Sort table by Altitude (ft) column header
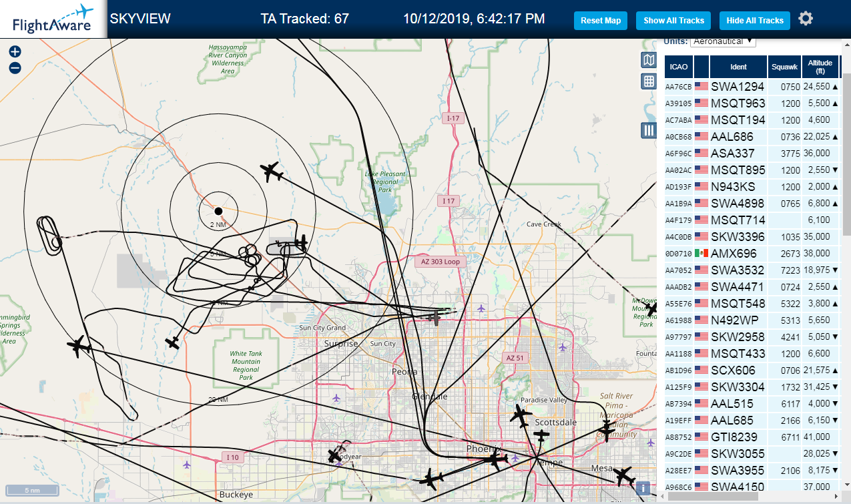 point(820,67)
